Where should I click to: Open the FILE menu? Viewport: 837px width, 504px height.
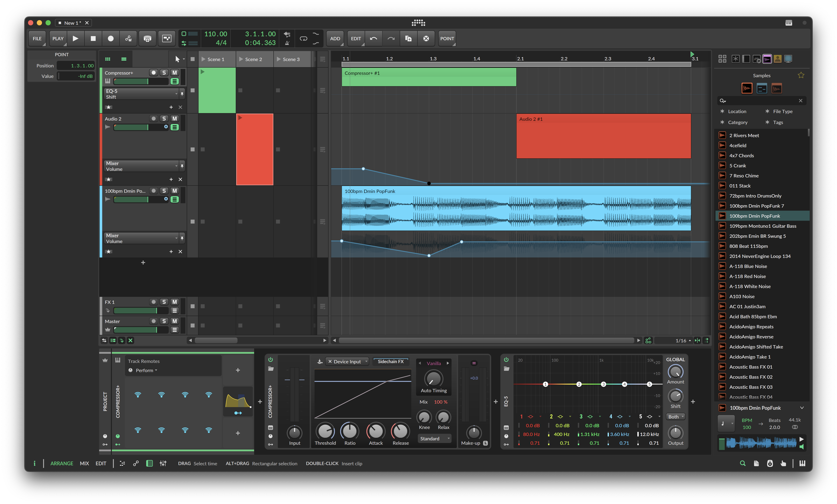pos(37,39)
